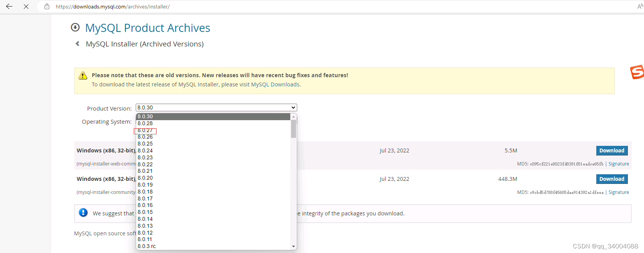Select version 8.0.24 in the list

(x=213, y=150)
